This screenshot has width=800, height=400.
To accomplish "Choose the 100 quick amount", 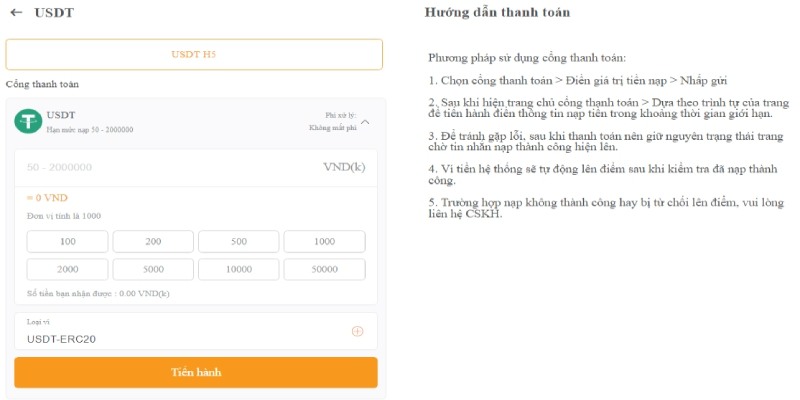I will [x=68, y=241].
